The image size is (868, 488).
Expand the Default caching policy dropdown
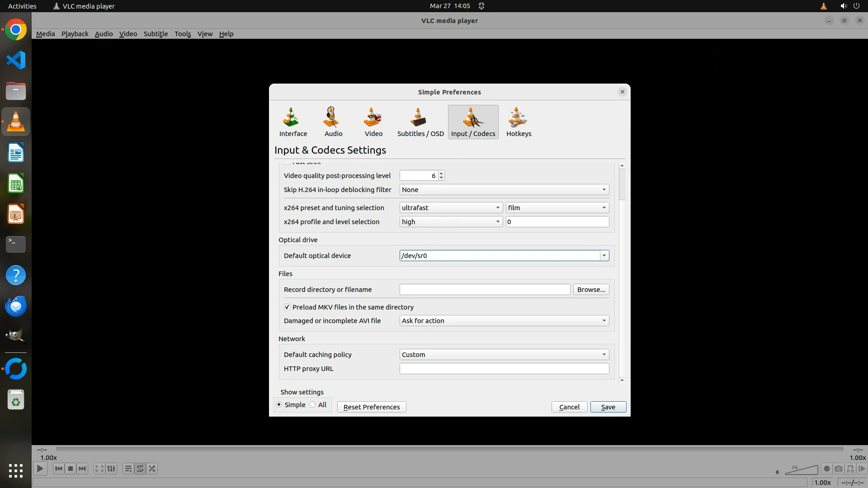[x=504, y=354]
